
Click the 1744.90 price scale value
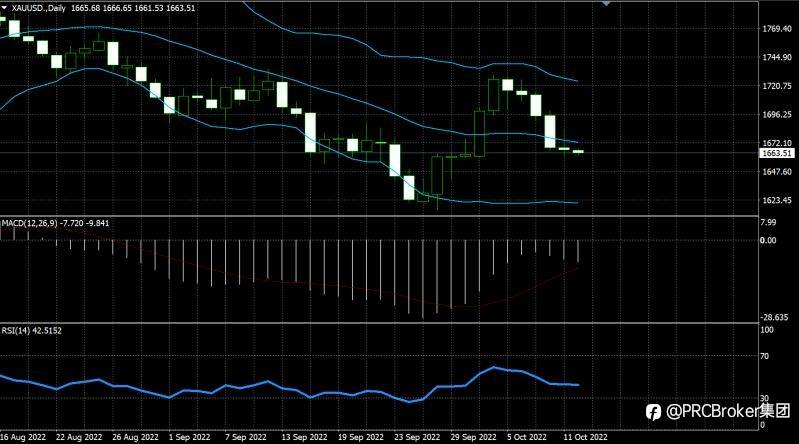[x=777, y=58]
